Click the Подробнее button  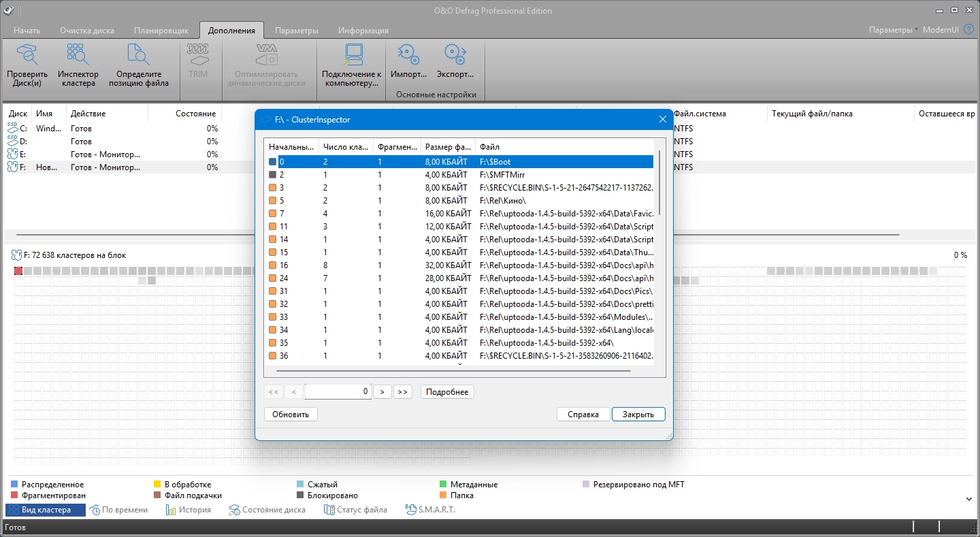coord(447,392)
